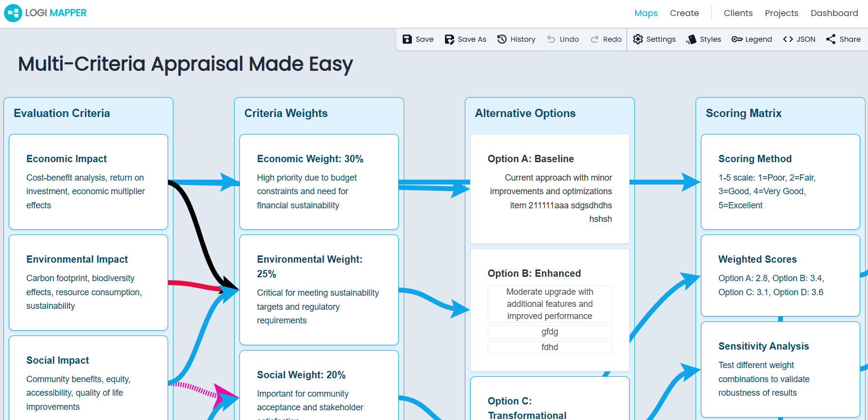
Task: Click the Save disk icon
Action: (408, 39)
